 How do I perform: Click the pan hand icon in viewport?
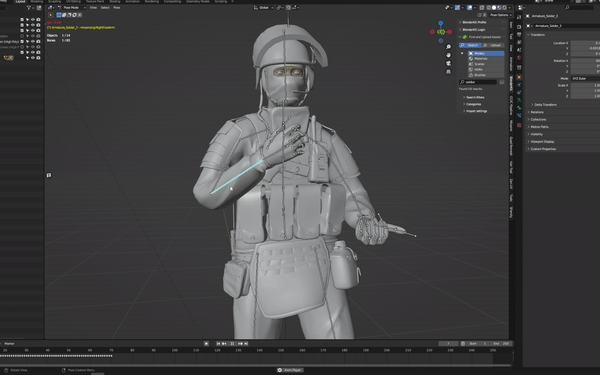[x=448, y=55]
